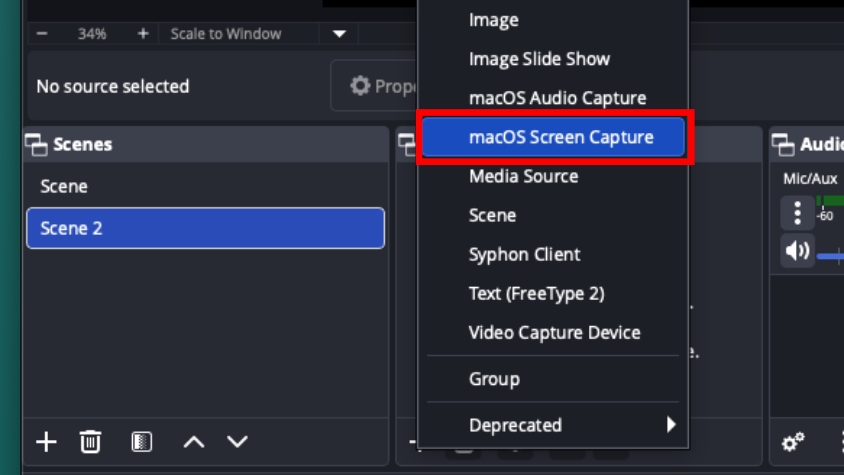The height and width of the screenshot is (475, 844).
Task: Open Mic/Aux three-dot options menu
Action: [x=797, y=213]
